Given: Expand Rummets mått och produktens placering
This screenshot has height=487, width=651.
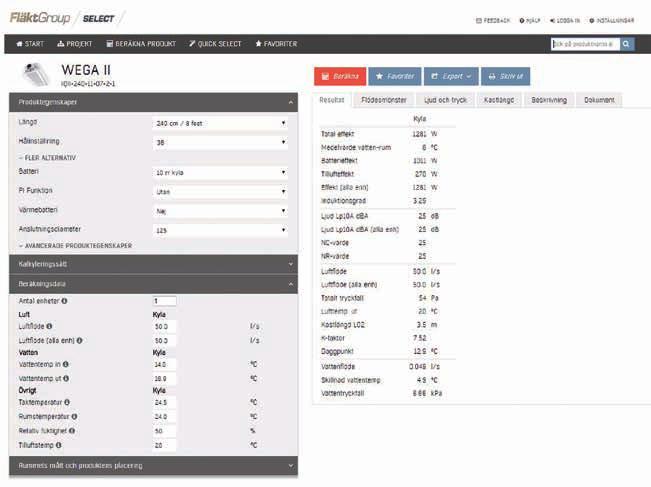Looking at the screenshot, I should point(153,466).
